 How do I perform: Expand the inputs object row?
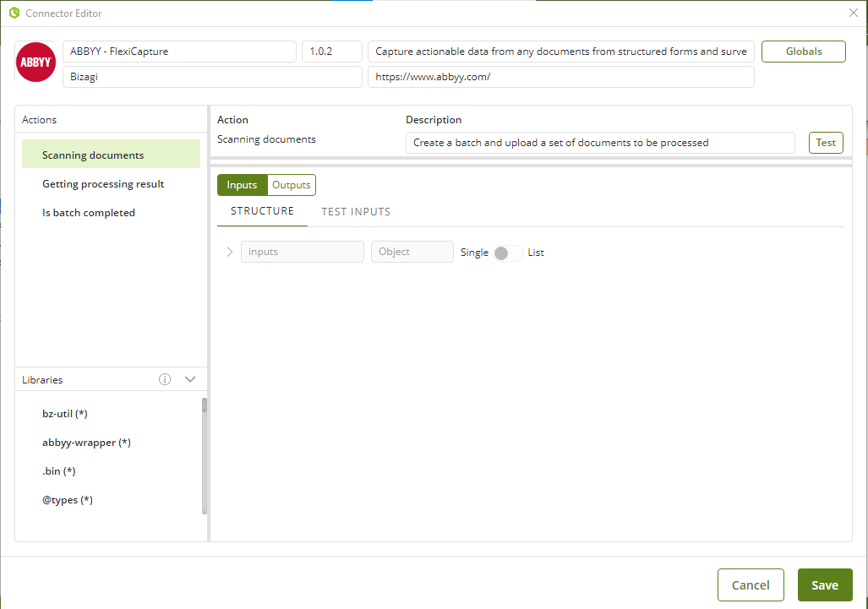pyautogui.click(x=230, y=253)
